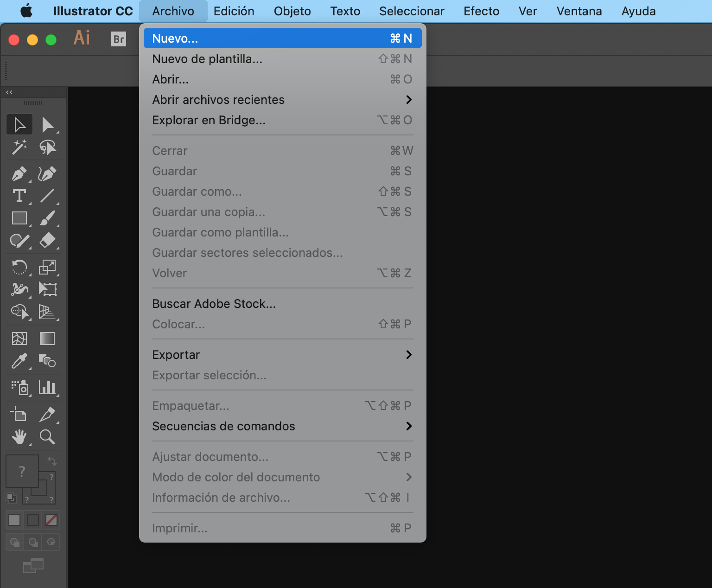Open the Ventana menu
The image size is (712, 588).
tap(579, 11)
